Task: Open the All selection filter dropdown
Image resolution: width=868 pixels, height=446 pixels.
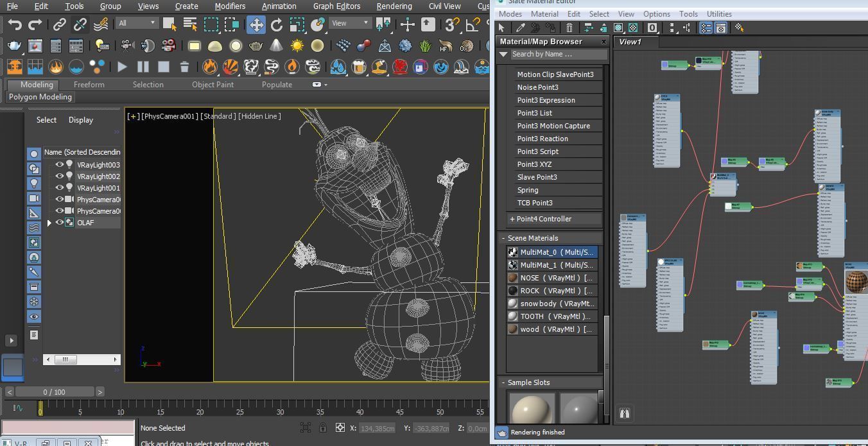Action: [137, 23]
